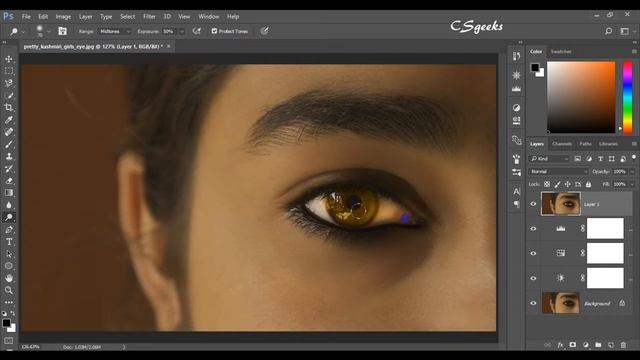Screen dimensions: 640x360
Task: Open the History panel icon
Action: pos(516,56)
